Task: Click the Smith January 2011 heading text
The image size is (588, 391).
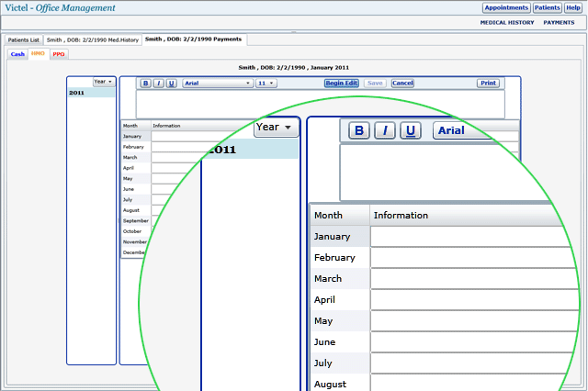Action: point(294,68)
